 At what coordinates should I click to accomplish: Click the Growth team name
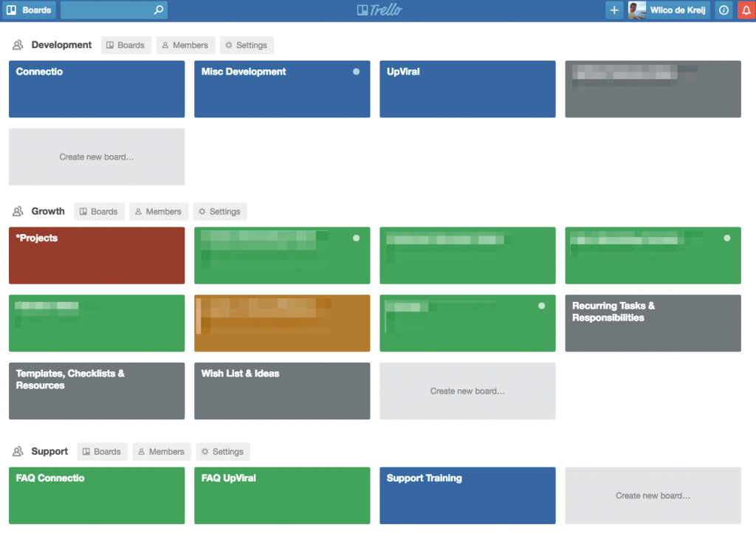[48, 211]
